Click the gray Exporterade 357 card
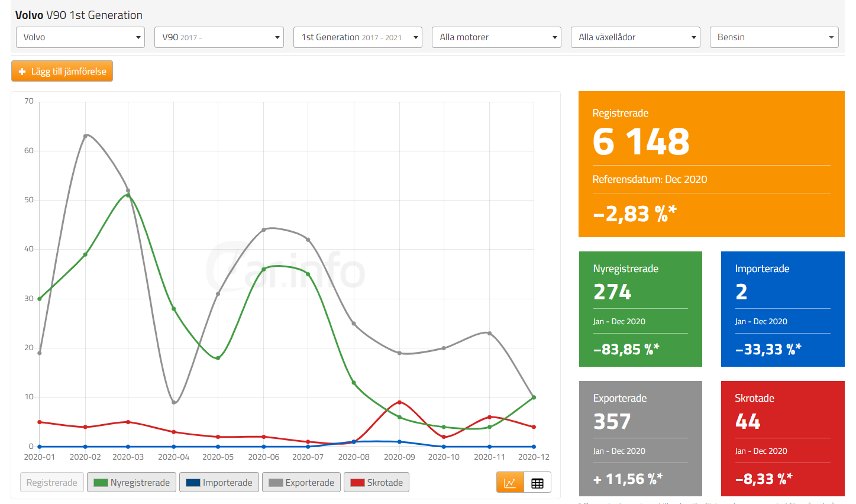The image size is (856, 504). [x=641, y=438]
